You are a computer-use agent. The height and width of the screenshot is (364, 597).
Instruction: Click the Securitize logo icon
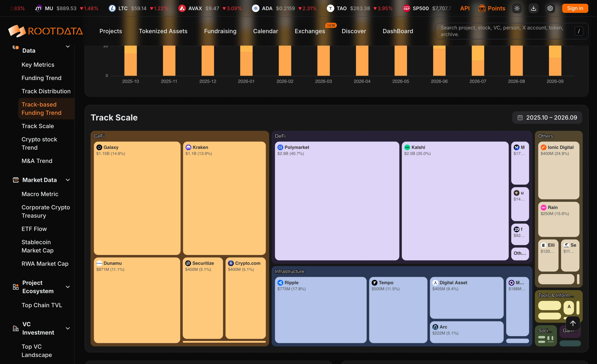pyautogui.click(x=188, y=263)
